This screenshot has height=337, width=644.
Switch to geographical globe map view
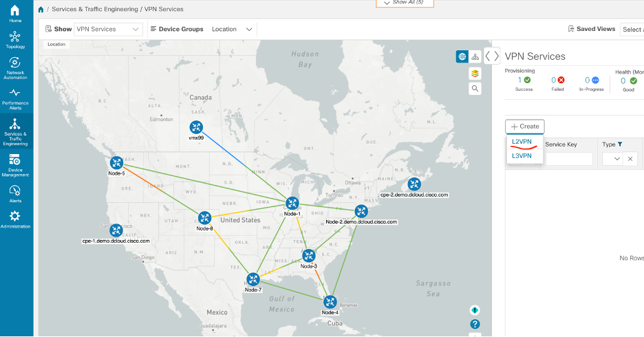(x=462, y=56)
